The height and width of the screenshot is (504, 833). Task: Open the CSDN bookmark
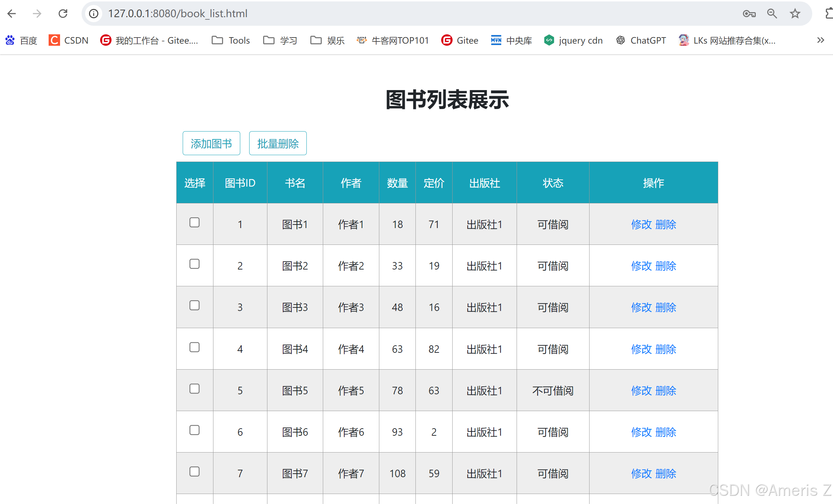69,40
